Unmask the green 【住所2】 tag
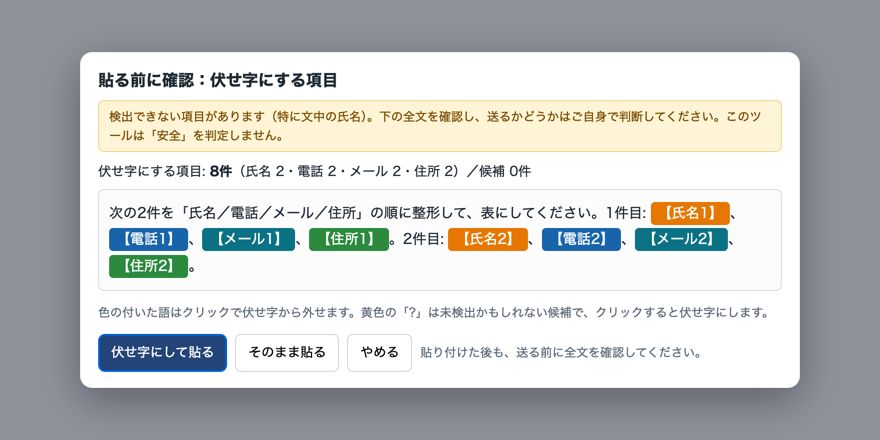Viewport: 880px width, 440px height. (149, 266)
